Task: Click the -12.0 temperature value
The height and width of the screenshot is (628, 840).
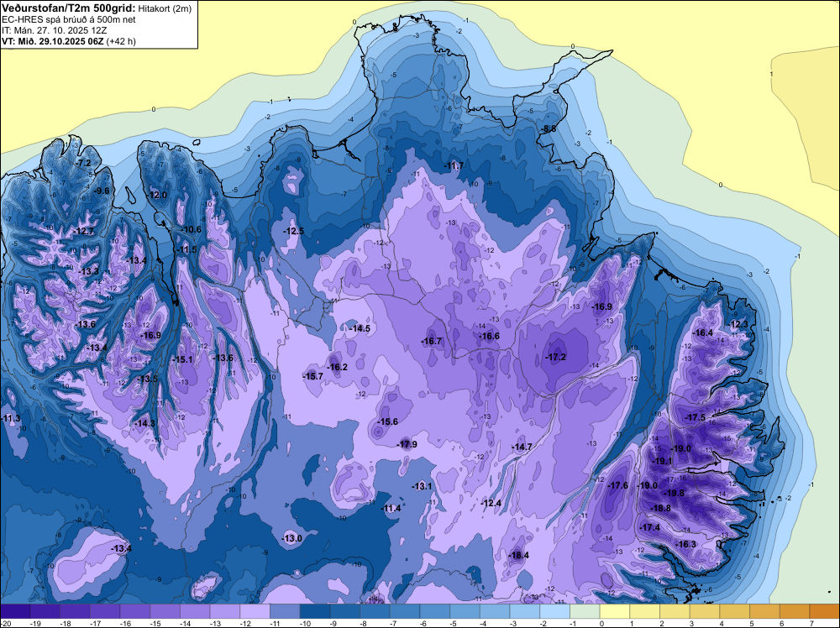Action: click(157, 196)
